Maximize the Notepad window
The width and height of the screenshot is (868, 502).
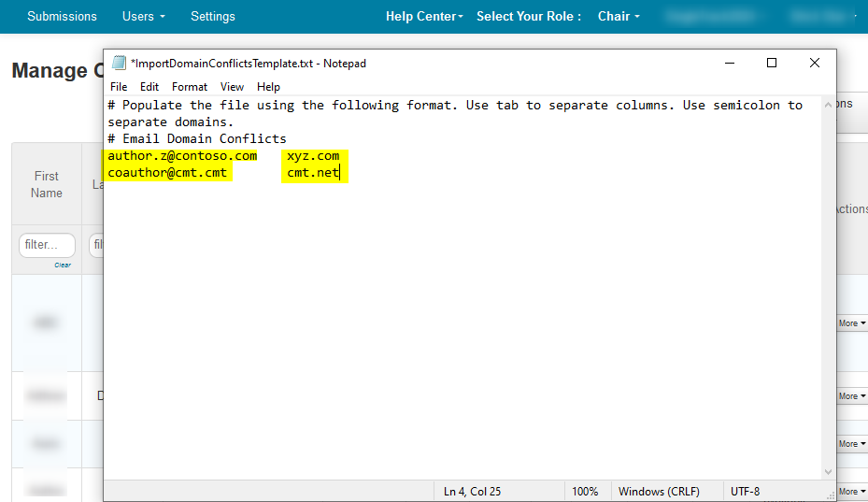point(772,63)
